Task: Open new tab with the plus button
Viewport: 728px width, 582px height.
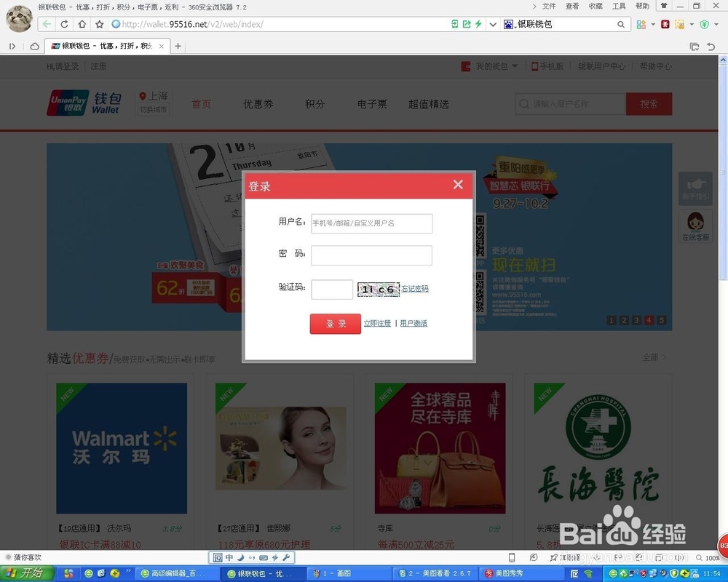Action: click(x=178, y=46)
